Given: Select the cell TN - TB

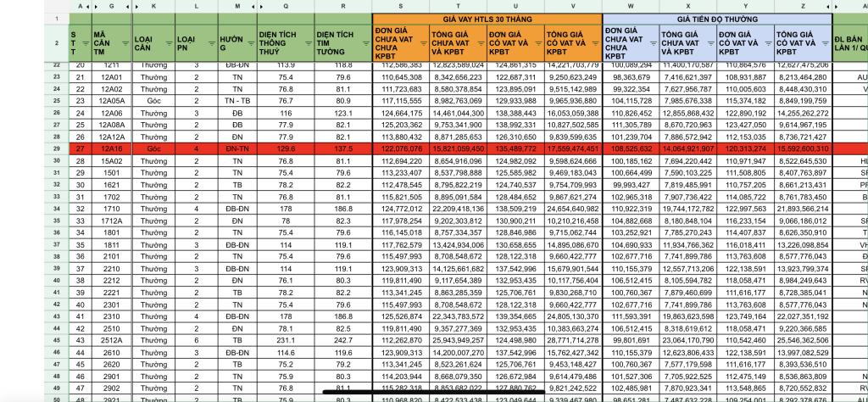Looking at the screenshot, I should pyautogui.click(x=237, y=101).
